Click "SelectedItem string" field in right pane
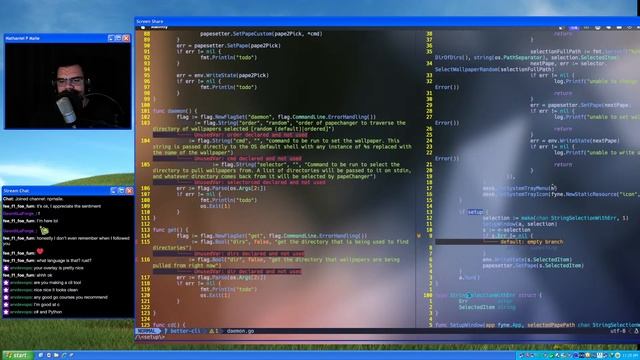This screenshot has height=360, width=640. coord(487,307)
